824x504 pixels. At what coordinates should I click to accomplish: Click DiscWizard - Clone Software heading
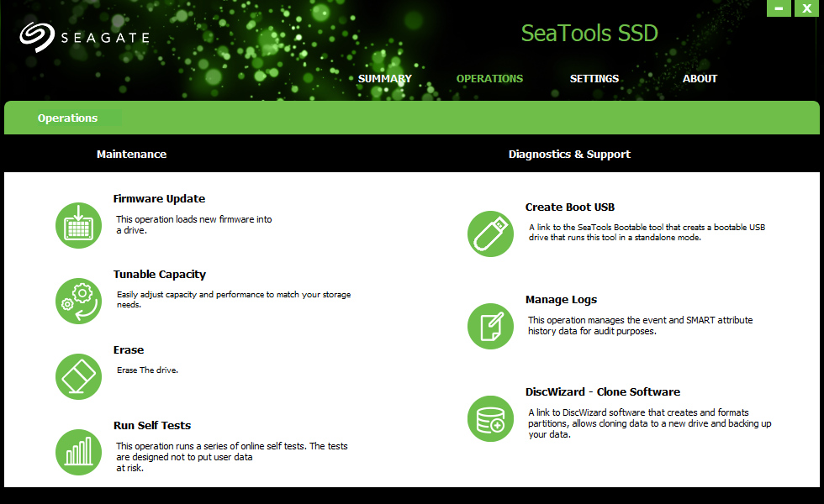click(x=603, y=391)
